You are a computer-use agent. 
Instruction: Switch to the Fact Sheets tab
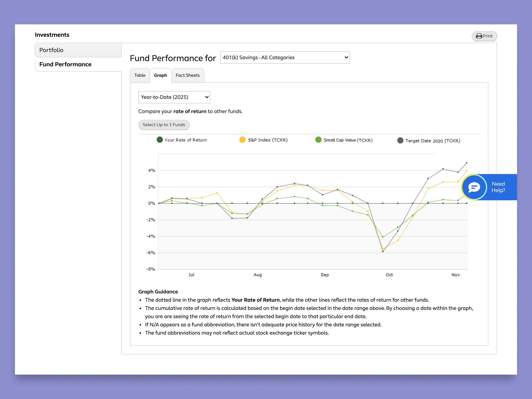[188, 75]
